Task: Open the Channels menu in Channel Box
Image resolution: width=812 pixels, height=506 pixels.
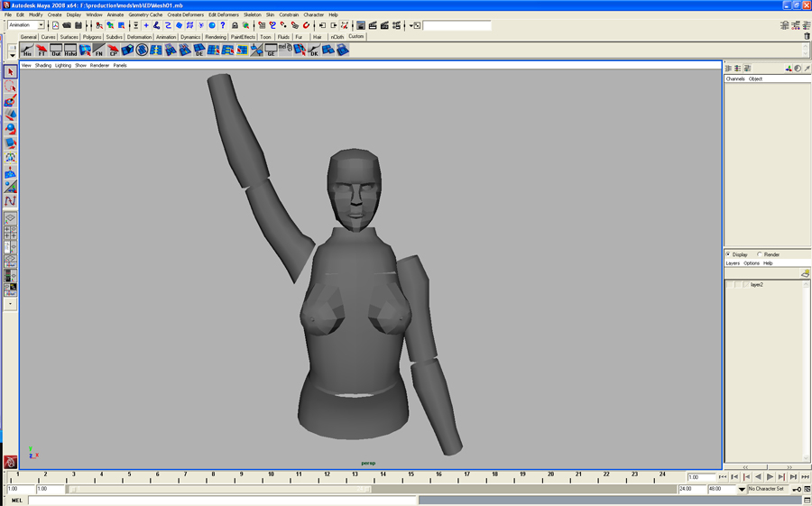Action: [734, 78]
